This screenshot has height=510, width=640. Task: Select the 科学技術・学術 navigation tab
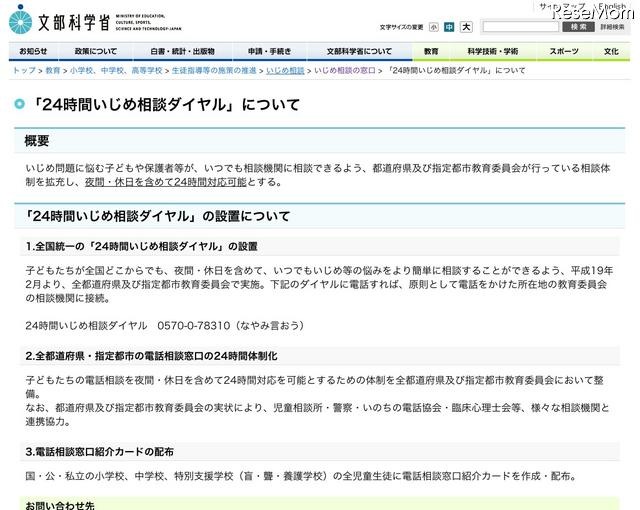(x=493, y=51)
